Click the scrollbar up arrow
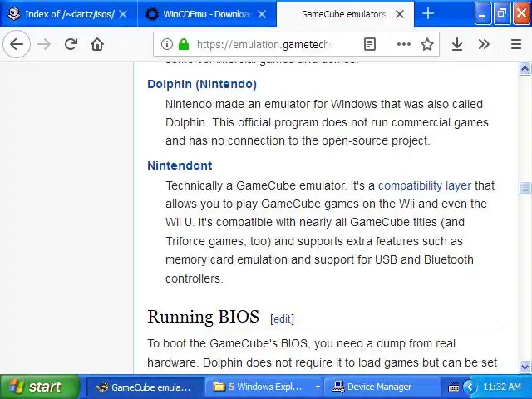The height and width of the screenshot is (399, 532). [x=525, y=69]
